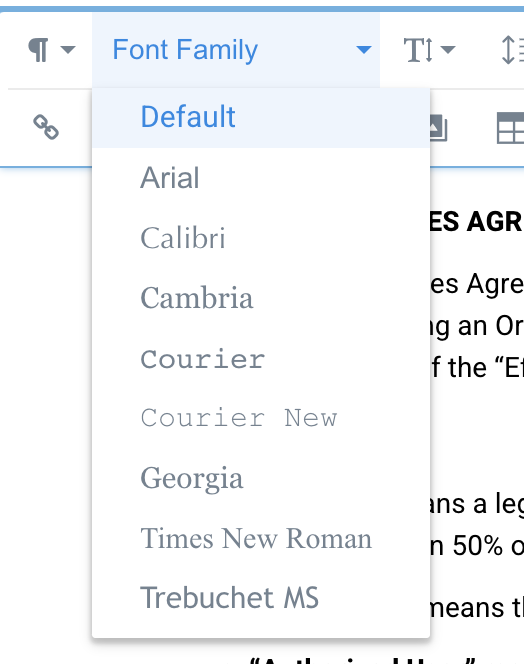Choose Arial from font list

[261, 178]
